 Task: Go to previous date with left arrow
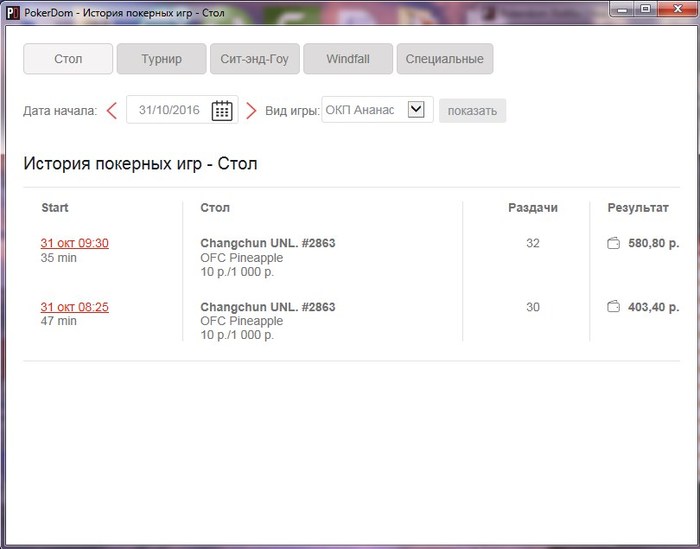112,111
